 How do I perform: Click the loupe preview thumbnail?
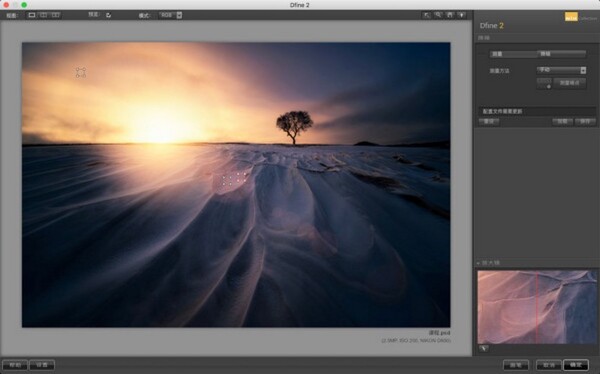(537, 307)
